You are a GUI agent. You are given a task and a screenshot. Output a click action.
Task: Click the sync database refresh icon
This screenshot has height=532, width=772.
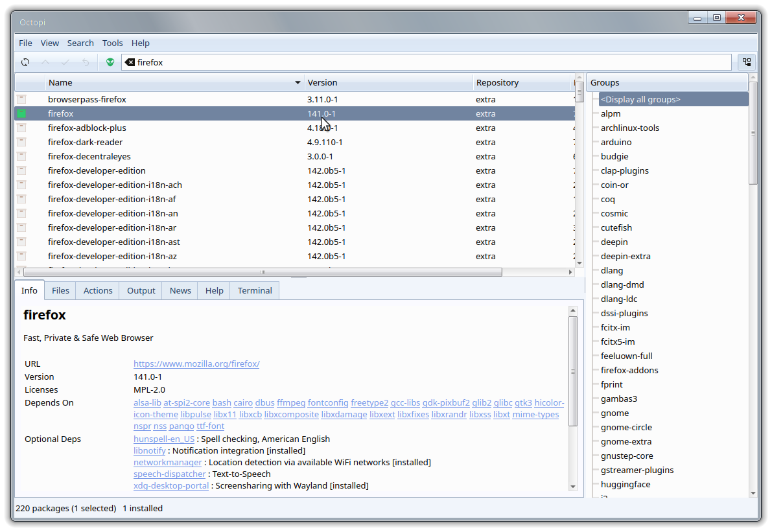tap(25, 62)
